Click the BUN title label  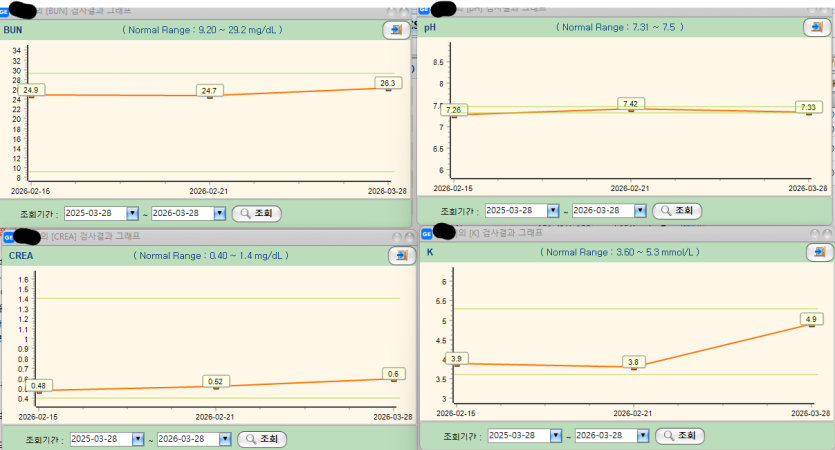[x=13, y=30]
